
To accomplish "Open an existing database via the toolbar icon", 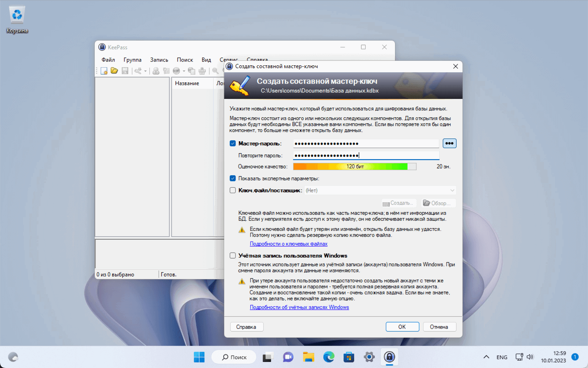I will [x=114, y=71].
